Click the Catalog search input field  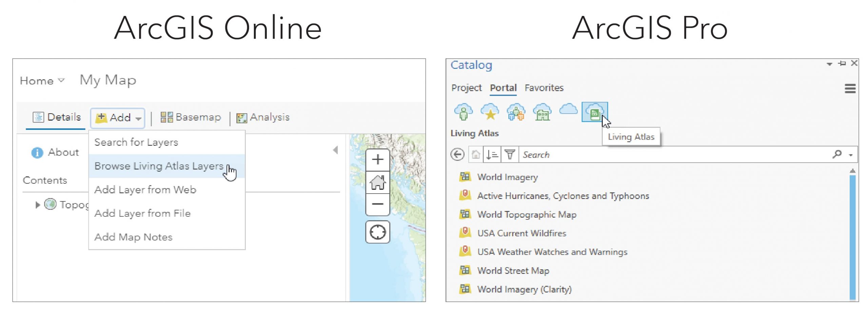[675, 155]
